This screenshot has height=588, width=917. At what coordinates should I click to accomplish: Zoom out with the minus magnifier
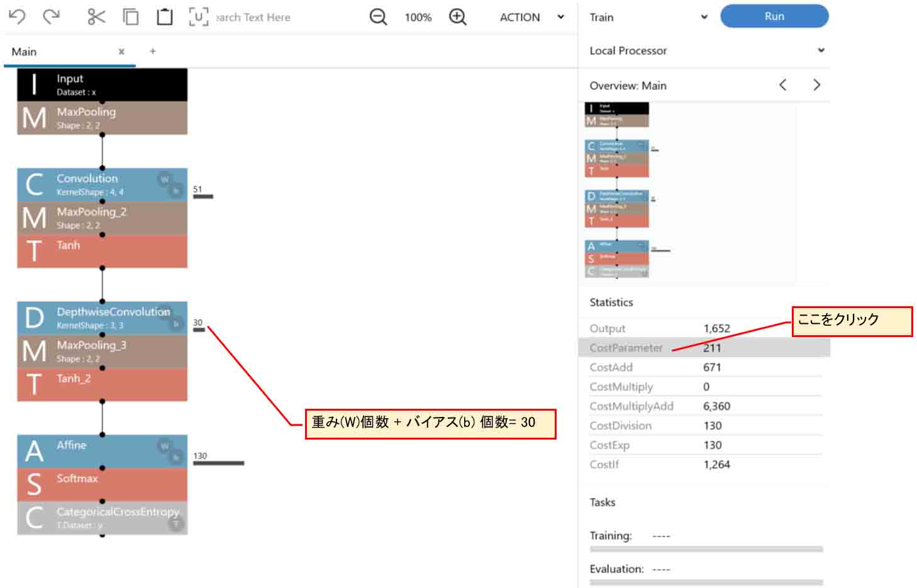[x=378, y=17]
